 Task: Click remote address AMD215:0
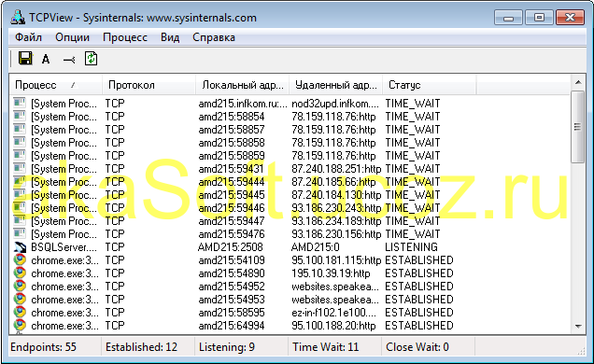(315, 247)
